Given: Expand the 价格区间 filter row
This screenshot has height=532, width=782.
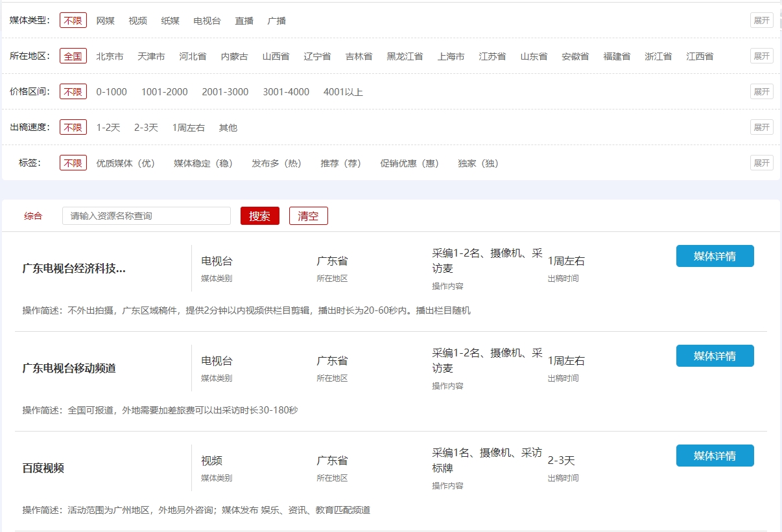Looking at the screenshot, I should [761, 92].
